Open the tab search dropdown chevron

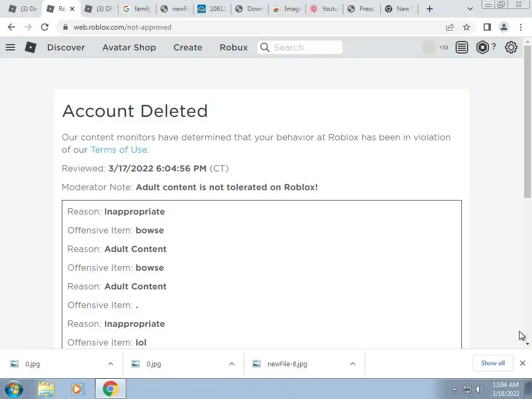pos(470,9)
